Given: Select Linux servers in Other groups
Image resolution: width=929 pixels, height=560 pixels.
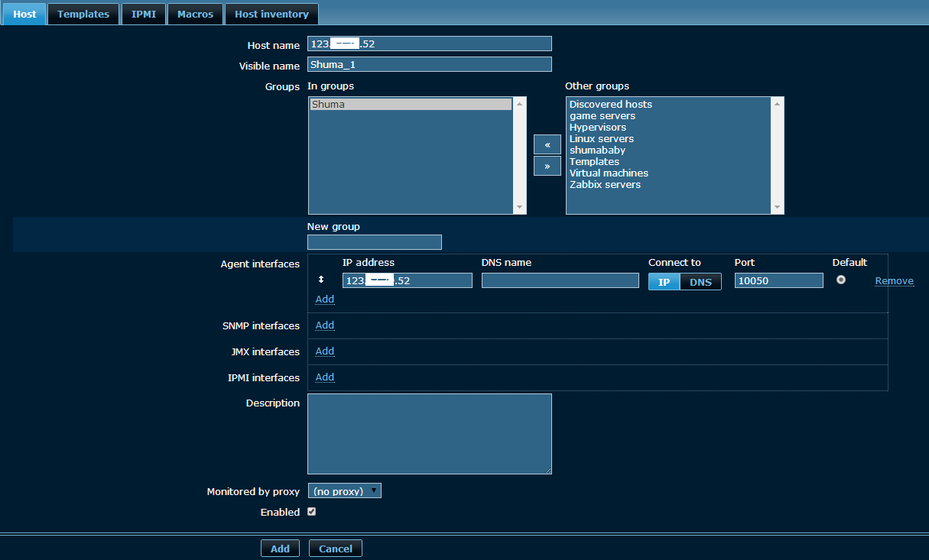Looking at the screenshot, I should point(602,139).
